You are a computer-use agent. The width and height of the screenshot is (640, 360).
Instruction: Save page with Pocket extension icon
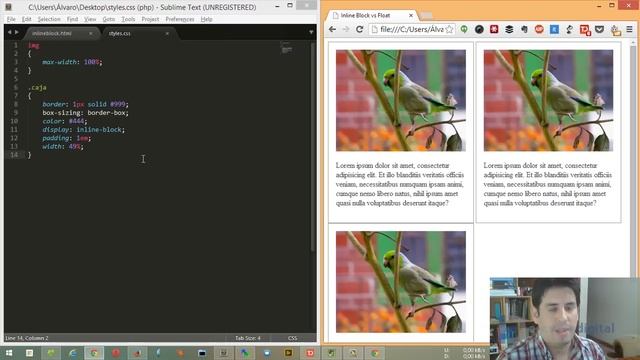click(x=599, y=29)
